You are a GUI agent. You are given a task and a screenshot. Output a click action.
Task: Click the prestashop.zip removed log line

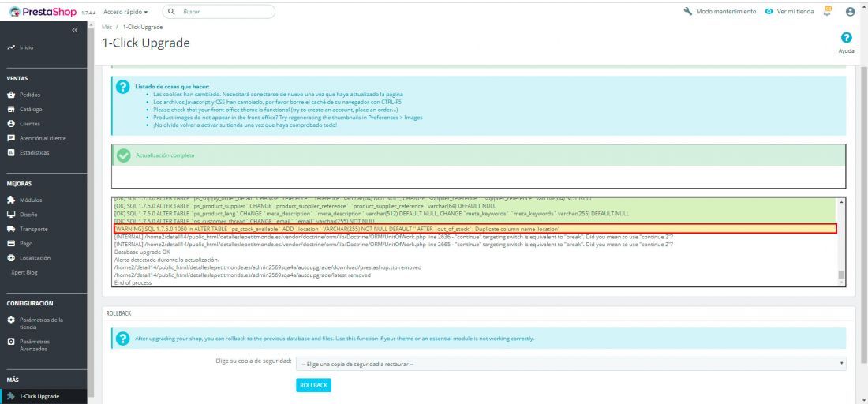(268, 267)
